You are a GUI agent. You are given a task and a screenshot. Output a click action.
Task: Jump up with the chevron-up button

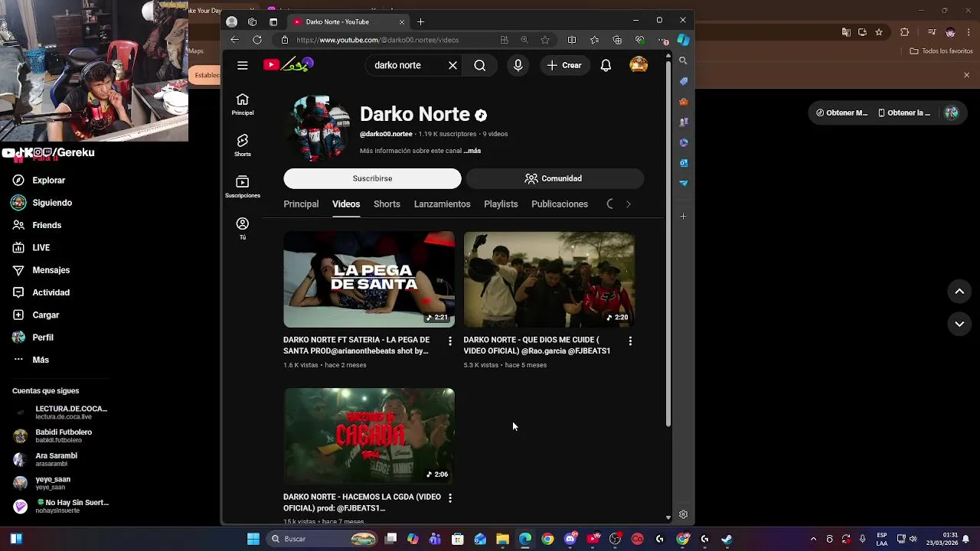point(959,292)
